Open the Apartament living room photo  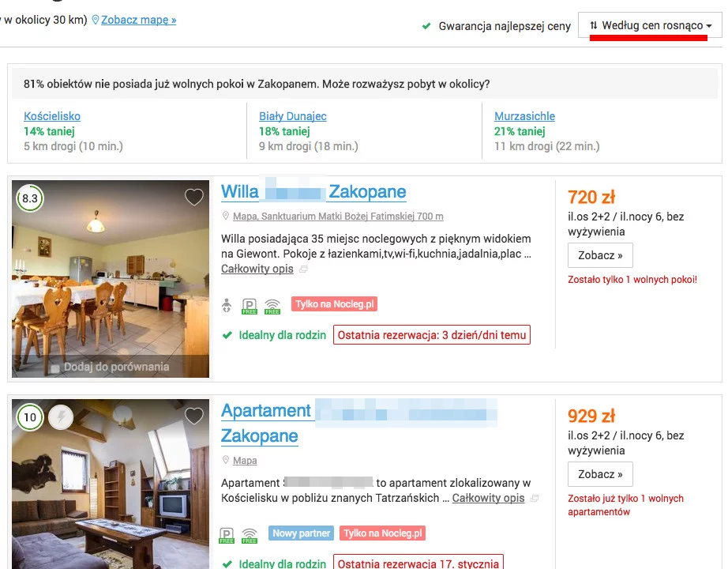pyautogui.click(x=111, y=484)
